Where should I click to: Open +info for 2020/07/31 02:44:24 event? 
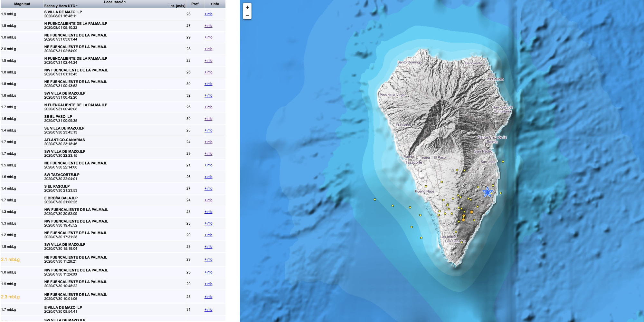point(208,61)
